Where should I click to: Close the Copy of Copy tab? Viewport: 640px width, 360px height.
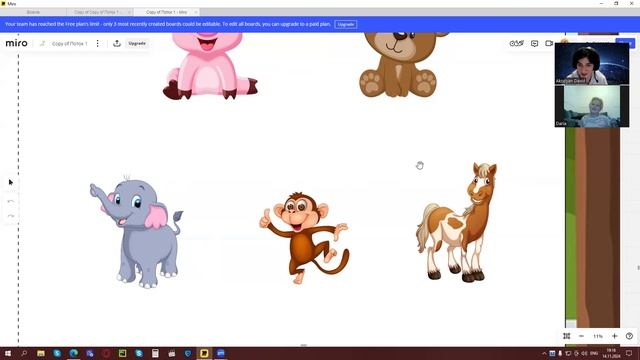129,12
